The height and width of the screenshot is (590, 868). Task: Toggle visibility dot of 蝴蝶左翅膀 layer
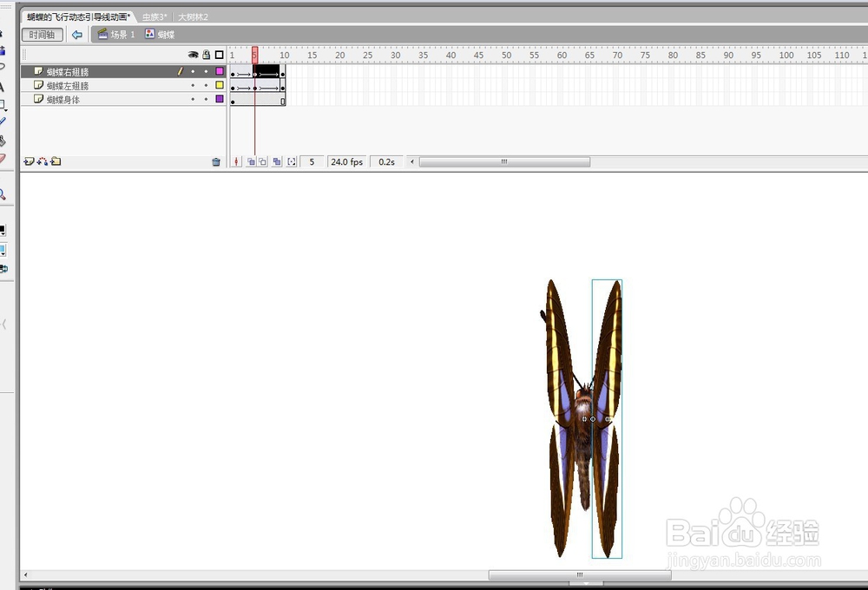click(x=193, y=85)
